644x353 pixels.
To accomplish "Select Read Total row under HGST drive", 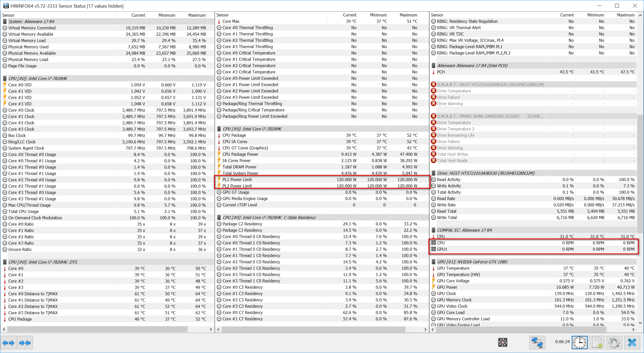I will pos(534,211).
